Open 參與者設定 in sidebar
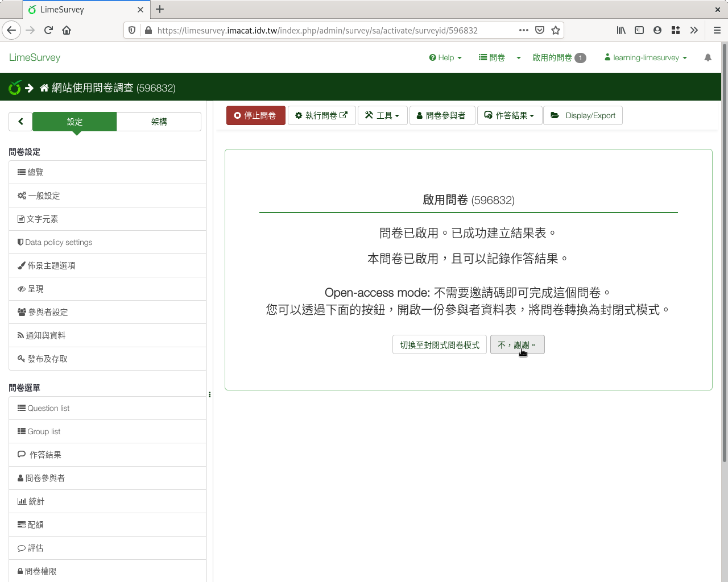 point(107,312)
